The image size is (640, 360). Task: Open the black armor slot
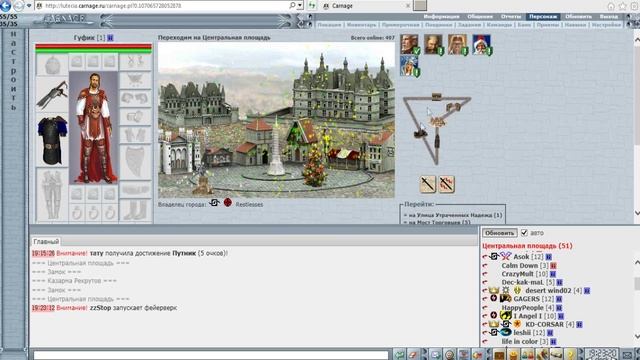52,140
